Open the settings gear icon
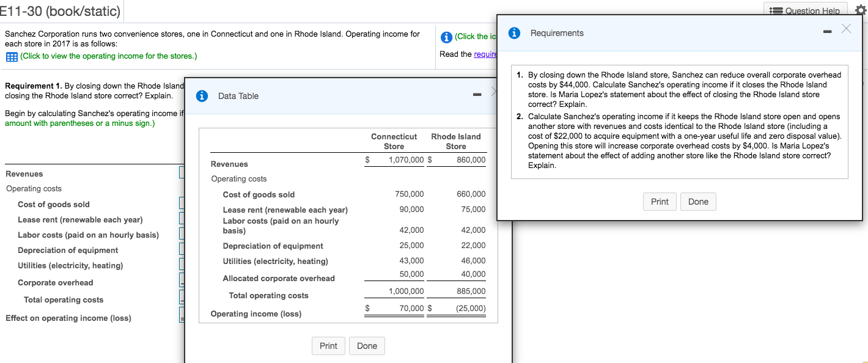 point(859,10)
